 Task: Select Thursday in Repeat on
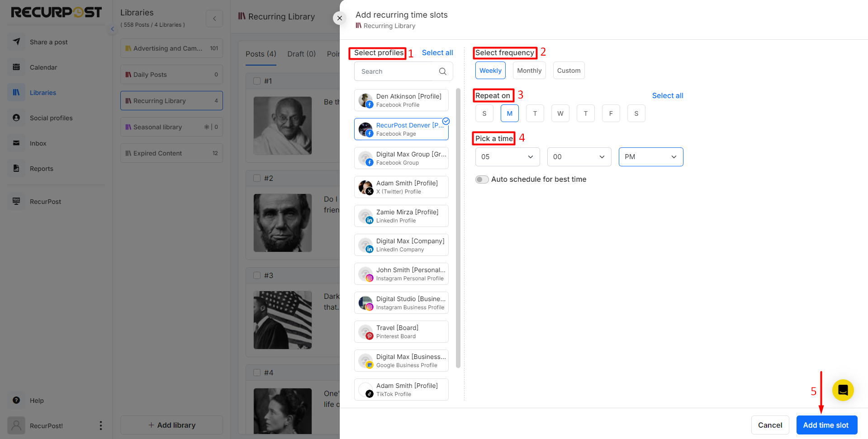586,113
